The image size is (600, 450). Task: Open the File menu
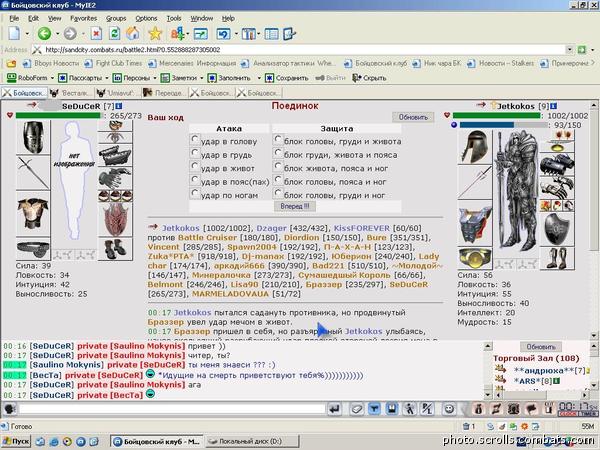click(14, 18)
